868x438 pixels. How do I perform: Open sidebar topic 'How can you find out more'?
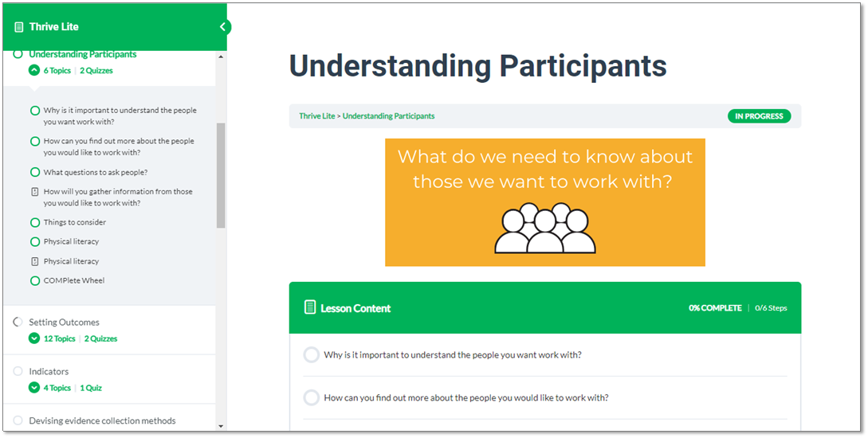[x=119, y=147]
